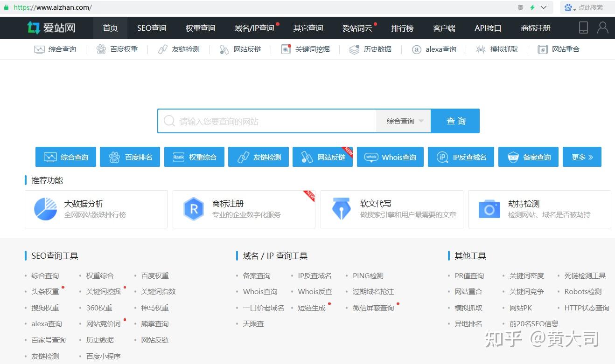615x364 pixels.
Task: Expand the 更多 » tools button
Action: [582, 157]
